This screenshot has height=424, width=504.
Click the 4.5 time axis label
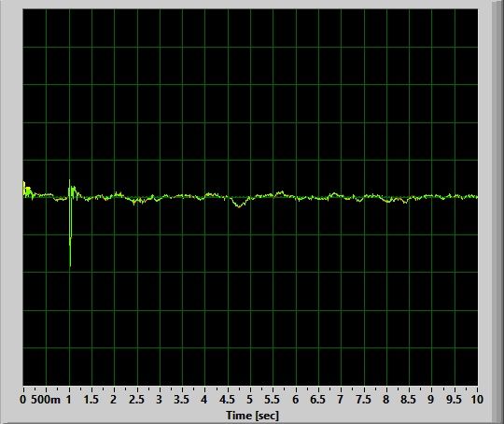point(227,400)
